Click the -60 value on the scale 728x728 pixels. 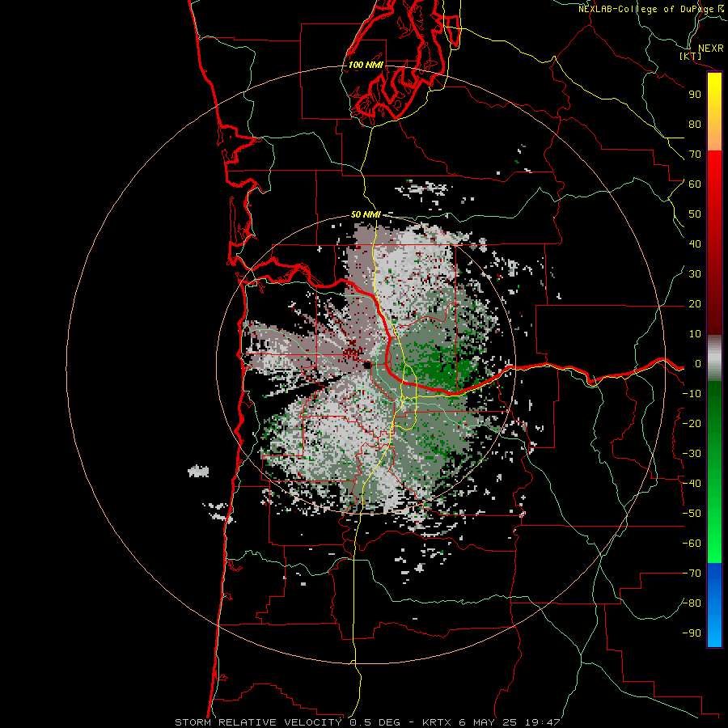pos(692,544)
